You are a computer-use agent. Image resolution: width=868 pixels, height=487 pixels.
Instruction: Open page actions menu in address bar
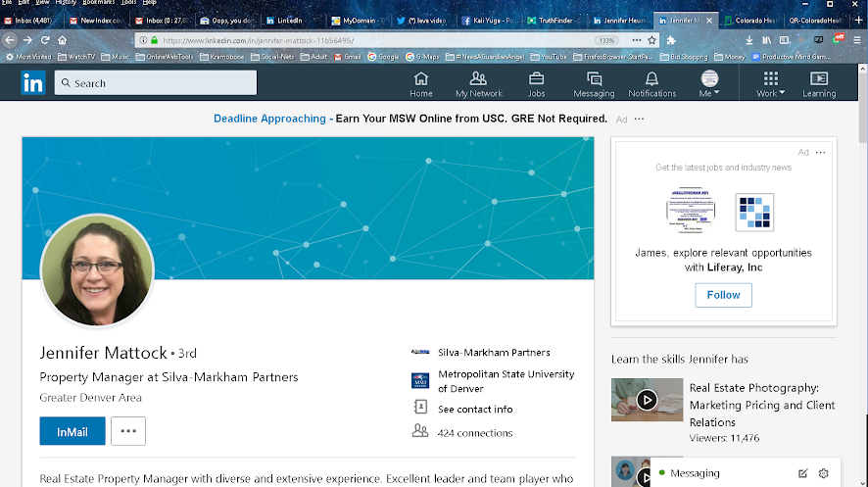click(x=637, y=40)
